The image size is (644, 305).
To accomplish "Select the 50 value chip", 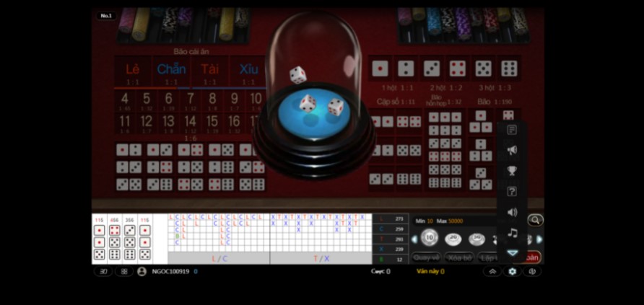I will [x=477, y=239].
